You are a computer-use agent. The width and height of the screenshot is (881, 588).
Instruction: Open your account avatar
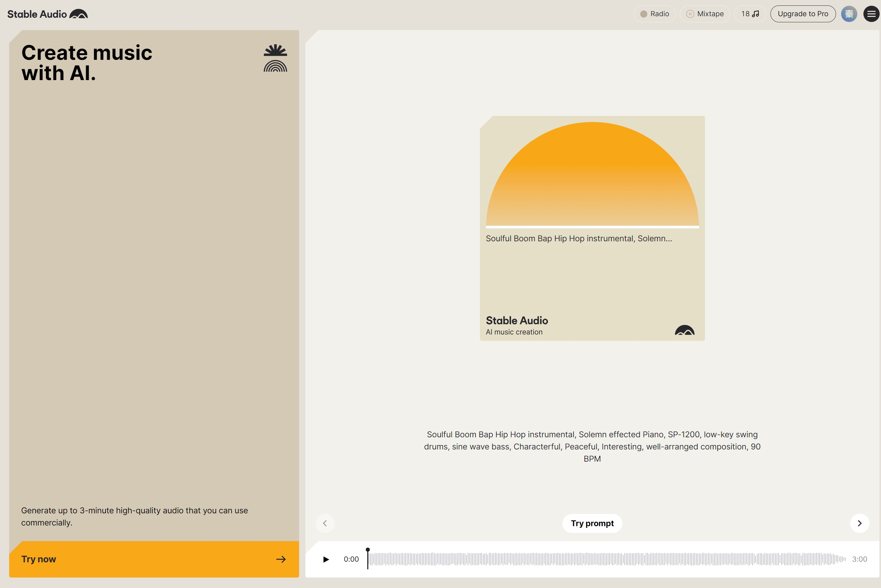849,14
